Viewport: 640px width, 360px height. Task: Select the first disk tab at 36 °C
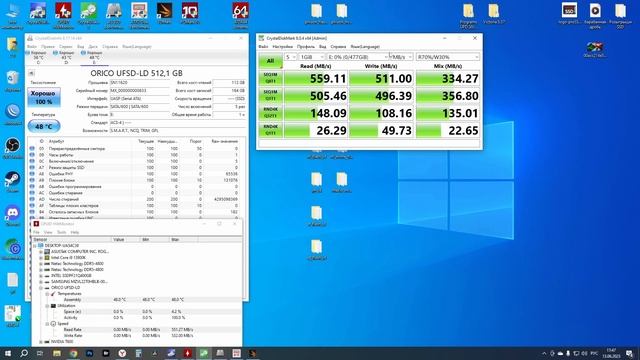point(38,58)
